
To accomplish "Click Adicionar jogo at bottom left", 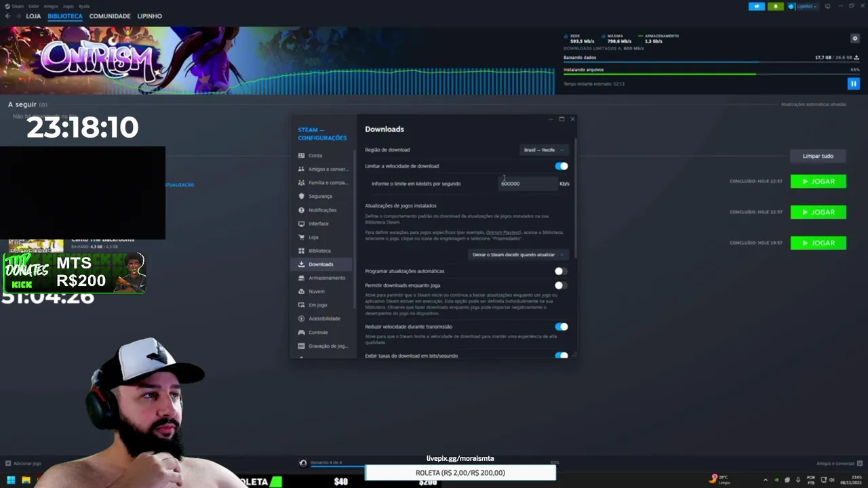I will pyautogui.click(x=23, y=464).
